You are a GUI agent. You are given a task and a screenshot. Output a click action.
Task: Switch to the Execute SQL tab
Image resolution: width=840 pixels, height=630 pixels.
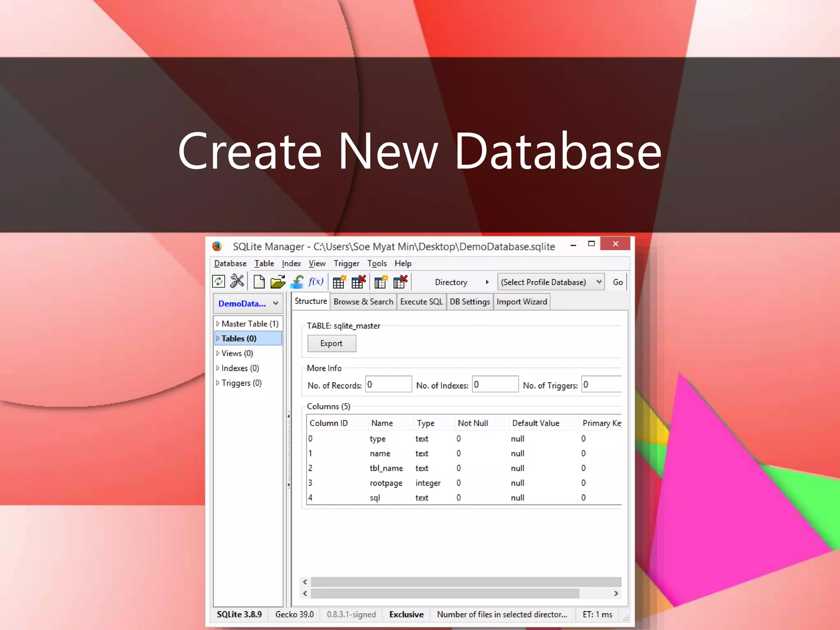[422, 301]
